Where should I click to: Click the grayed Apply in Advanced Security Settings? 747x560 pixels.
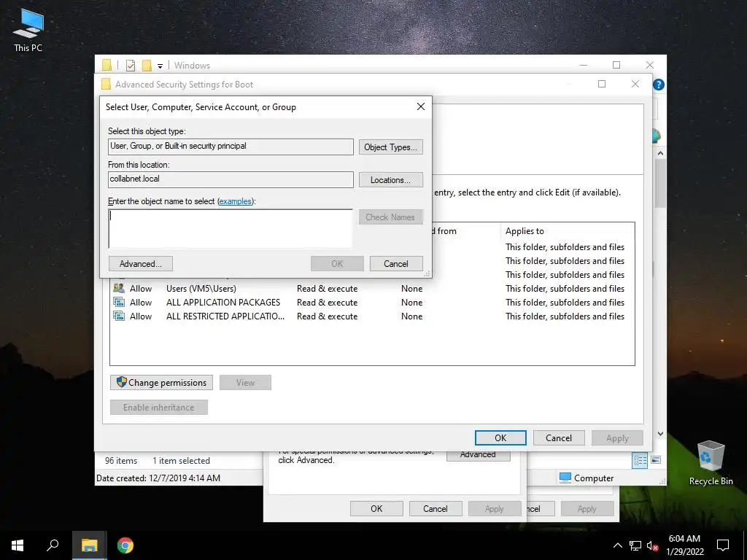pos(617,438)
